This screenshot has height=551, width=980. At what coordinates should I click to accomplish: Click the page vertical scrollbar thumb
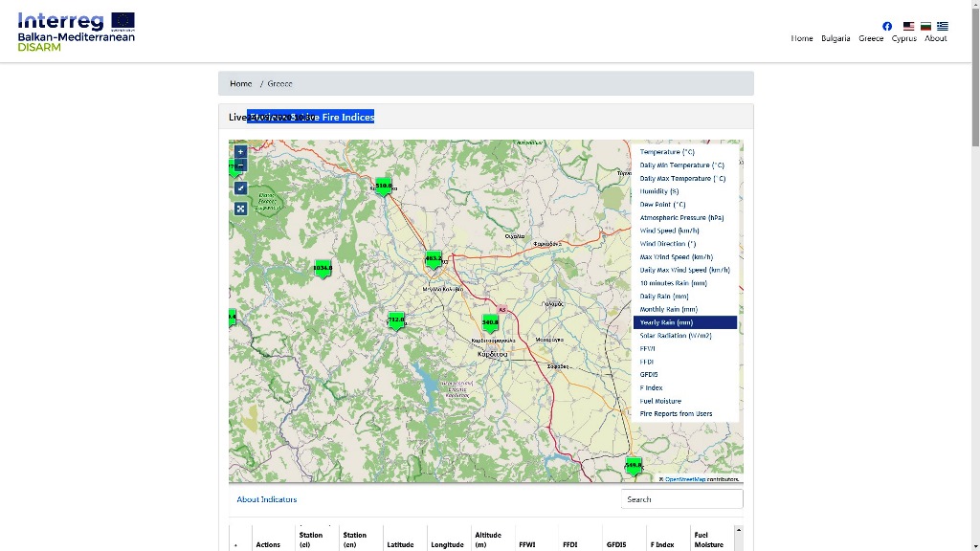[x=975, y=77]
